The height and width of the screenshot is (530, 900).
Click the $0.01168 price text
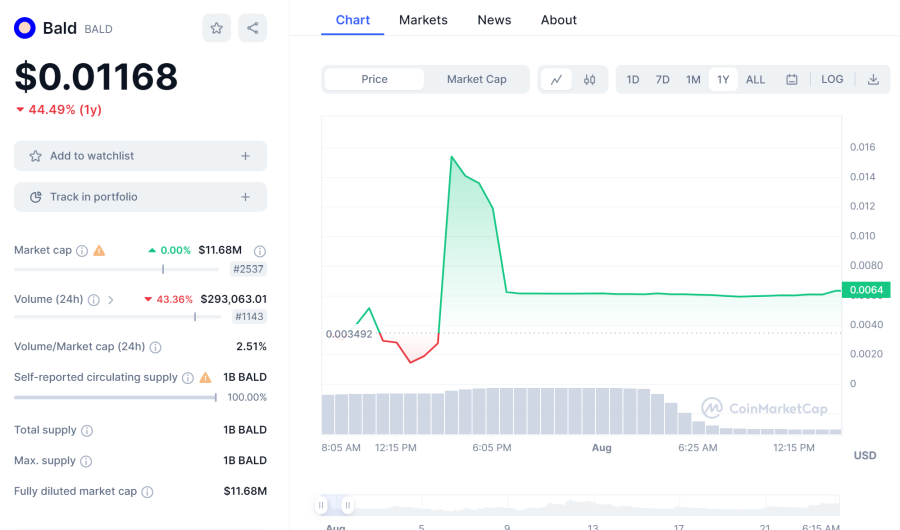tap(96, 76)
